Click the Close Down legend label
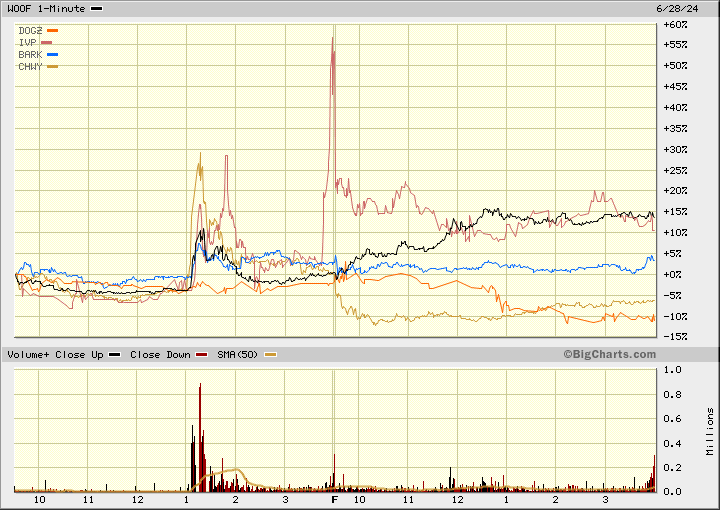The width and height of the screenshot is (720, 510). 160,355
